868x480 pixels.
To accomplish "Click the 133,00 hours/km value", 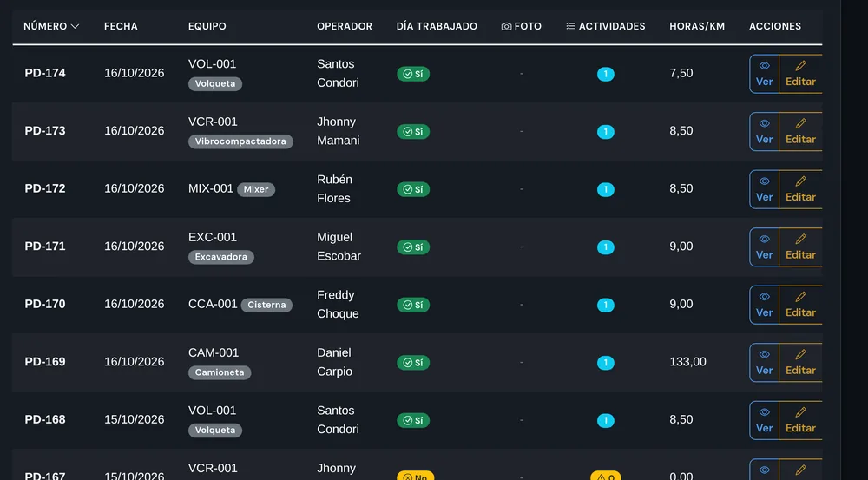I will 687,362.
